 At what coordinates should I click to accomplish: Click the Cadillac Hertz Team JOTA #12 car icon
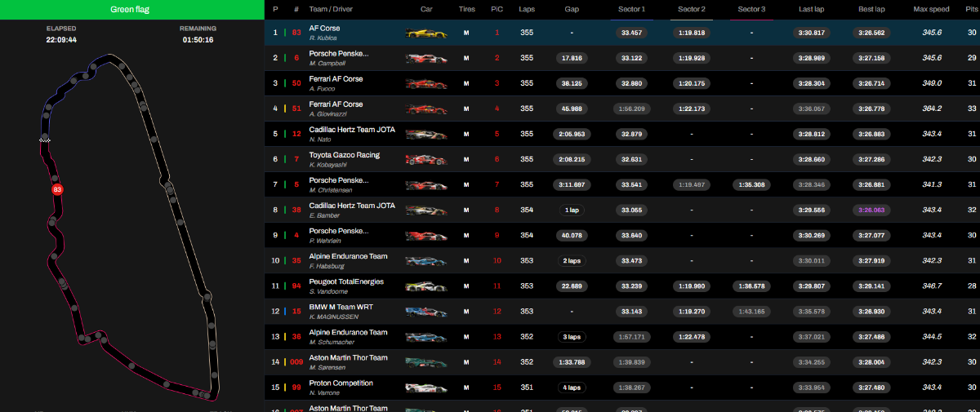click(x=425, y=135)
